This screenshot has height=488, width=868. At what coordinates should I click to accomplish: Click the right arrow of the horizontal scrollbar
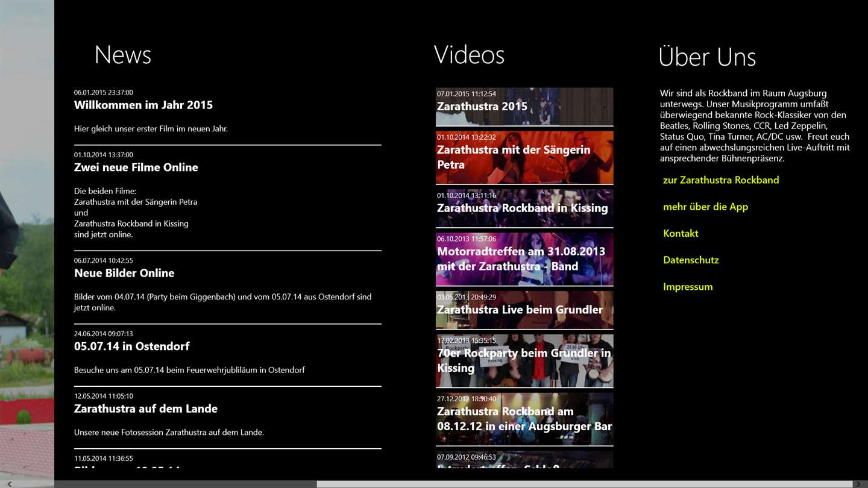click(x=858, y=484)
